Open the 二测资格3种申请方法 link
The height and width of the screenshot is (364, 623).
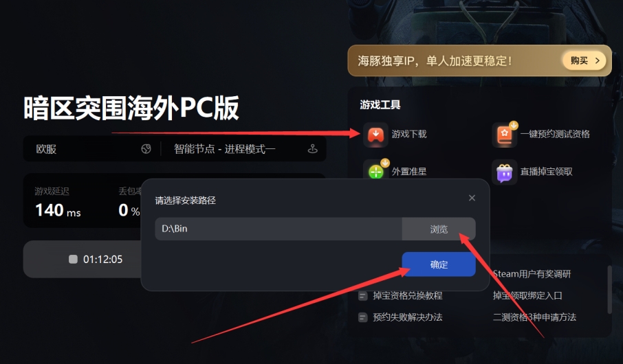[534, 317]
